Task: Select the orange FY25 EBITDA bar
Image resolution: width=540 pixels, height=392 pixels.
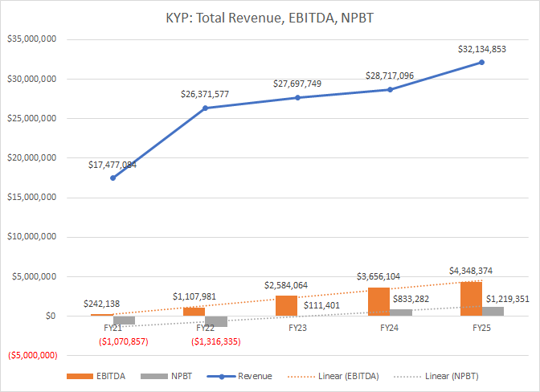Action: [471, 298]
